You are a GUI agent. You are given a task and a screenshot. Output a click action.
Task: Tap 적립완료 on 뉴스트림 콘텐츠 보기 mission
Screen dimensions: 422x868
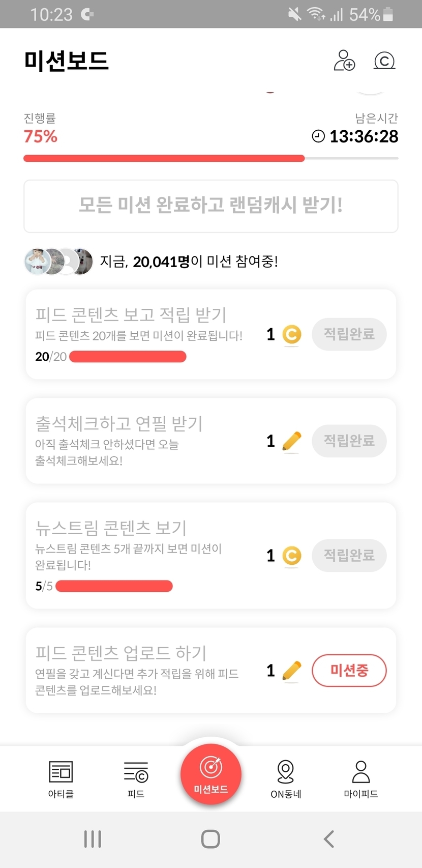click(x=349, y=555)
